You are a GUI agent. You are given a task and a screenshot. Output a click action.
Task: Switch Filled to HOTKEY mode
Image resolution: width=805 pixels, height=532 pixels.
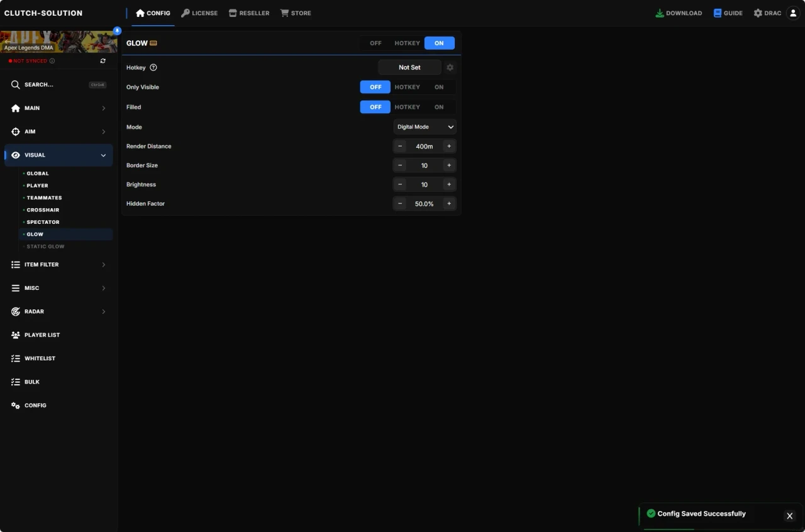tap(407, 107)
